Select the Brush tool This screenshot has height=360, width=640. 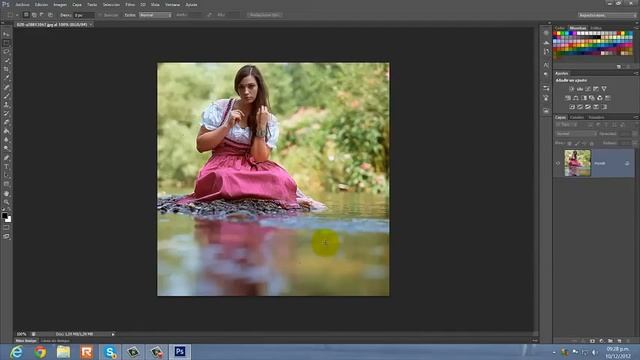coord(6,96)
